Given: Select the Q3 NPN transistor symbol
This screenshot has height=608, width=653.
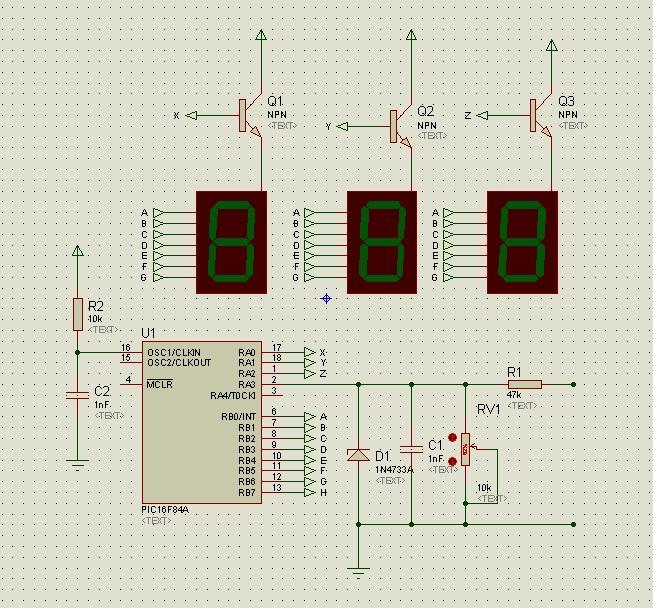Looking at the screenshot, I should tap(541, 115).
